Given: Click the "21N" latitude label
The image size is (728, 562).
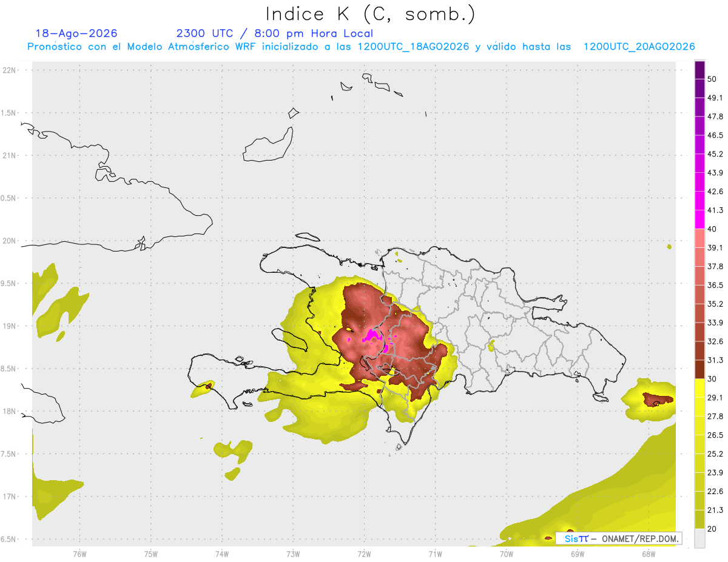Looking at the screenshot, I should 10,155.
